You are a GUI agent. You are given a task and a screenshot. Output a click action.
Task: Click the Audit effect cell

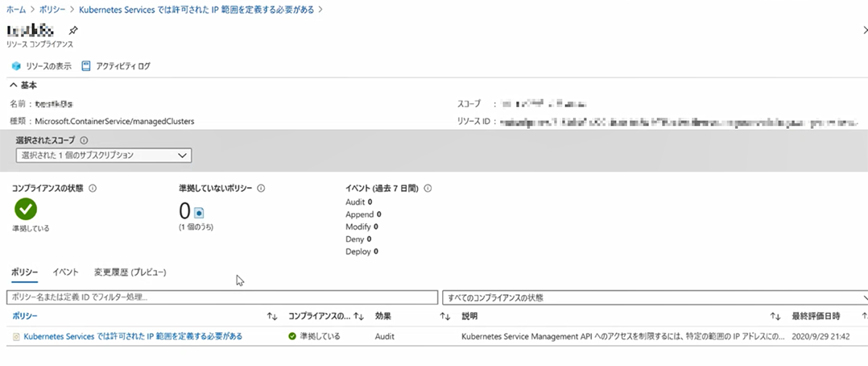click(385, 337)
